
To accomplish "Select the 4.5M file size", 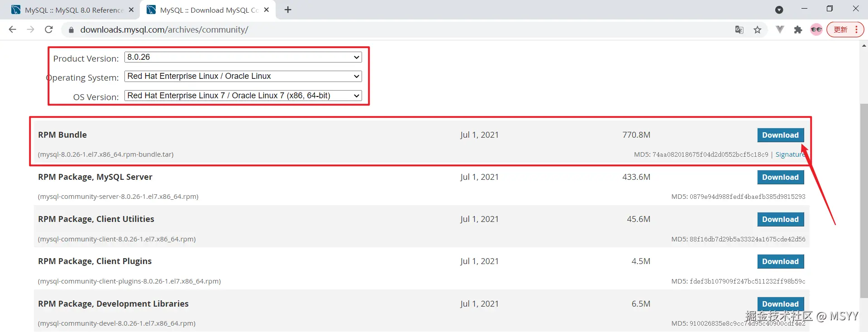I will click(641, 261).
